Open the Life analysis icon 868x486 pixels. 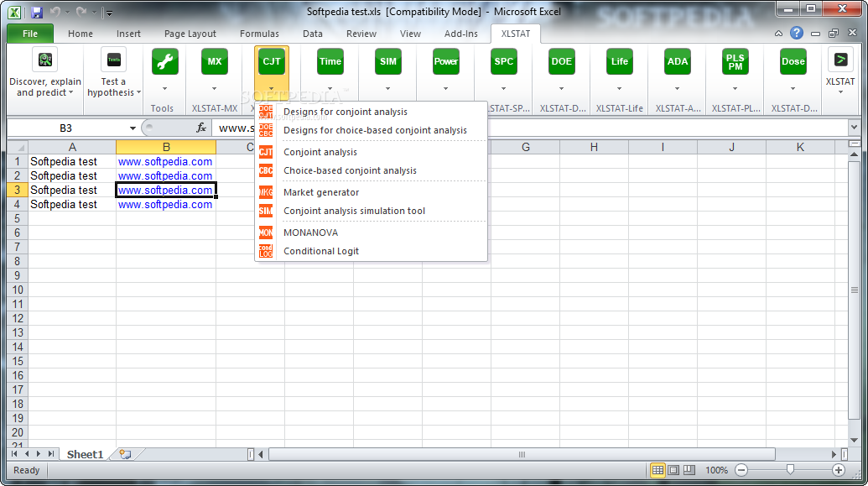tap(620, 61)
